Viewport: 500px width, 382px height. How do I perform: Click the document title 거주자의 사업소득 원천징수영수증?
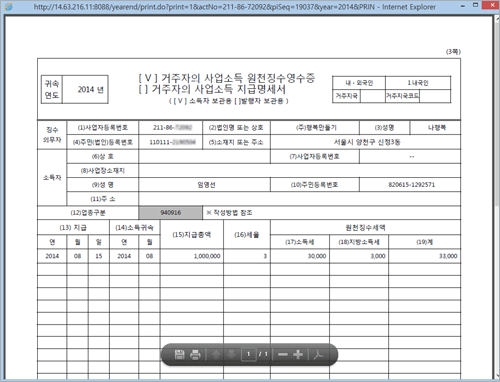[227, 78]
